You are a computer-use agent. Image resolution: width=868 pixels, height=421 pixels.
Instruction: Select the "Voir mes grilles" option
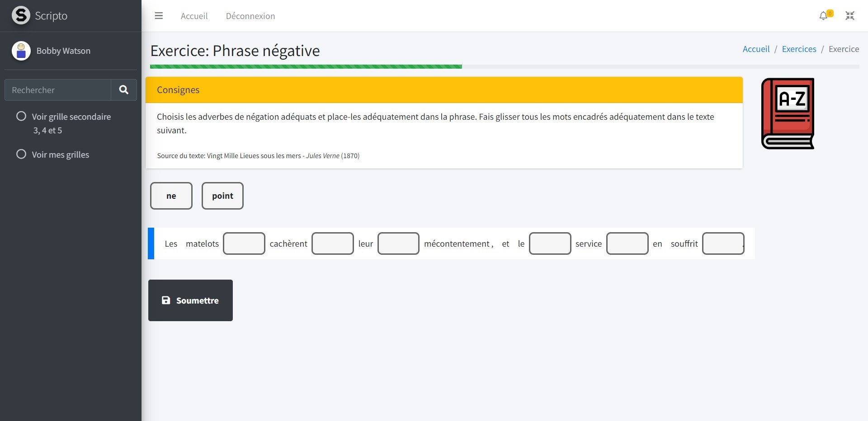click(x=21, y=154)
